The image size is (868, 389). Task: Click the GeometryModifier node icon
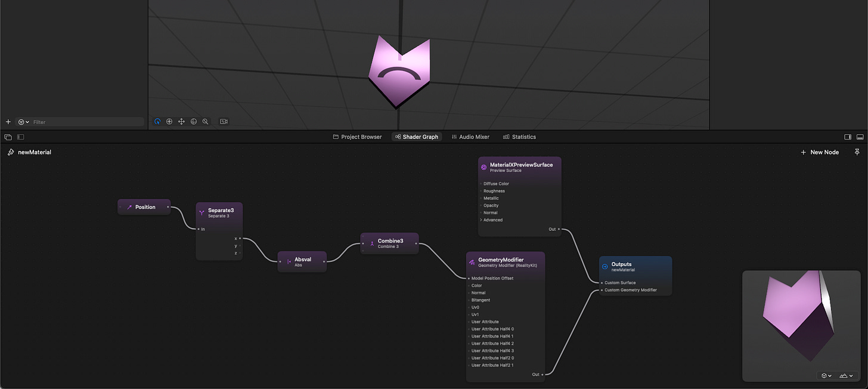pos(472,262)
